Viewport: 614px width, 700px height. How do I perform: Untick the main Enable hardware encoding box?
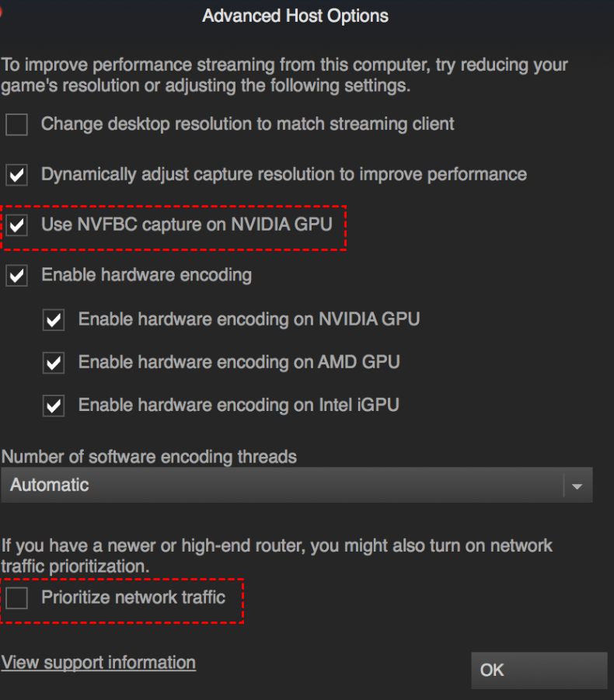click(17, 275)
